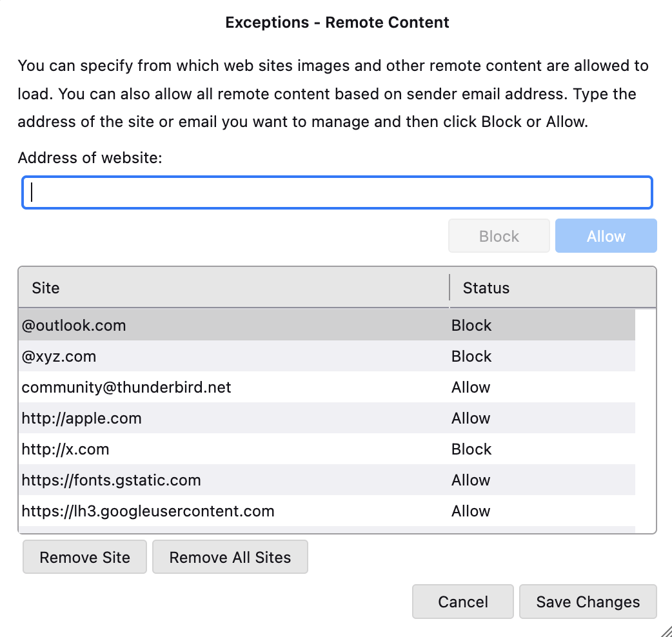The width and height of the screenshot is (672, 637).
Task: Cancel the exceptions dialog
Action: click(x=462, y=602)
